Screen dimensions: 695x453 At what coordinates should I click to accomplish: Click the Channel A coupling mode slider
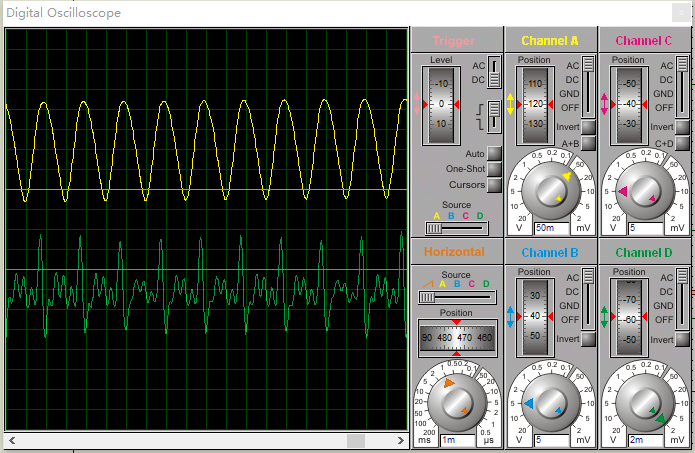click(588, 86)
